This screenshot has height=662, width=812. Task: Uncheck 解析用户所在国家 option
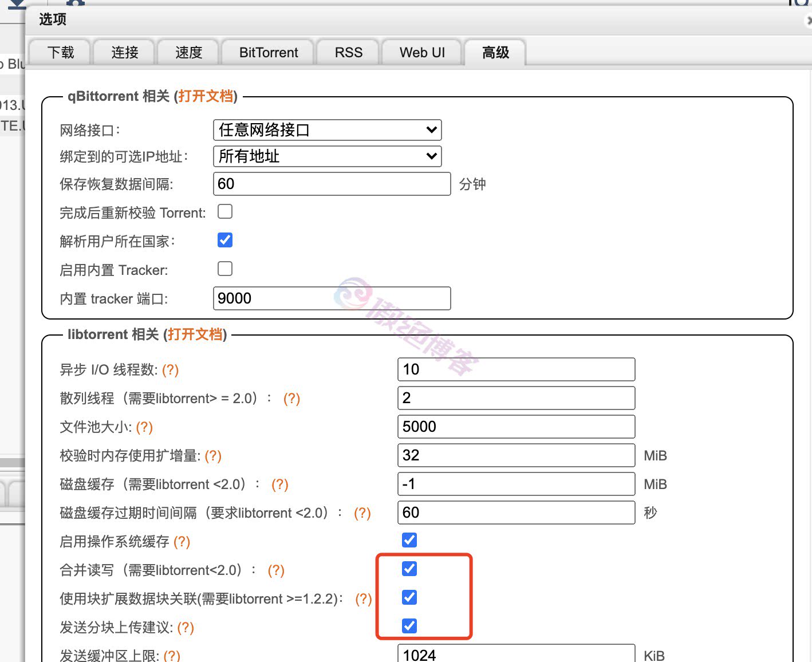point(224,240)
